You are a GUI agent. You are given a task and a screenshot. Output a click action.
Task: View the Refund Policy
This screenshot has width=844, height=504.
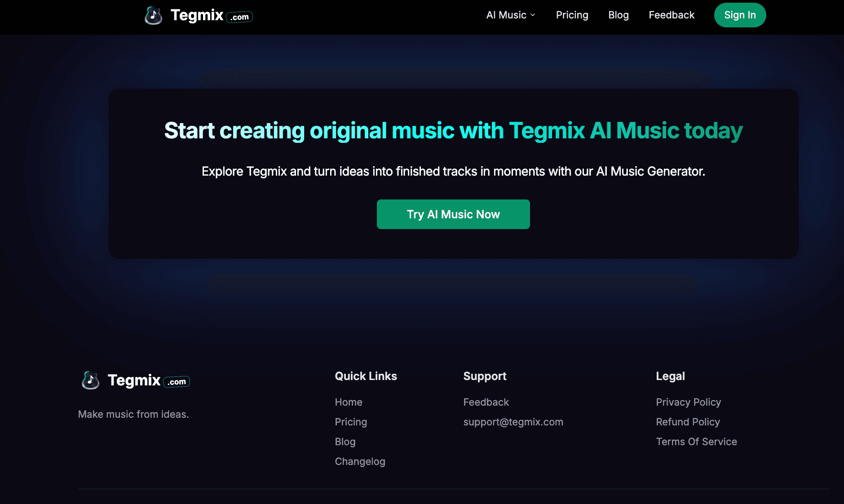688,422
